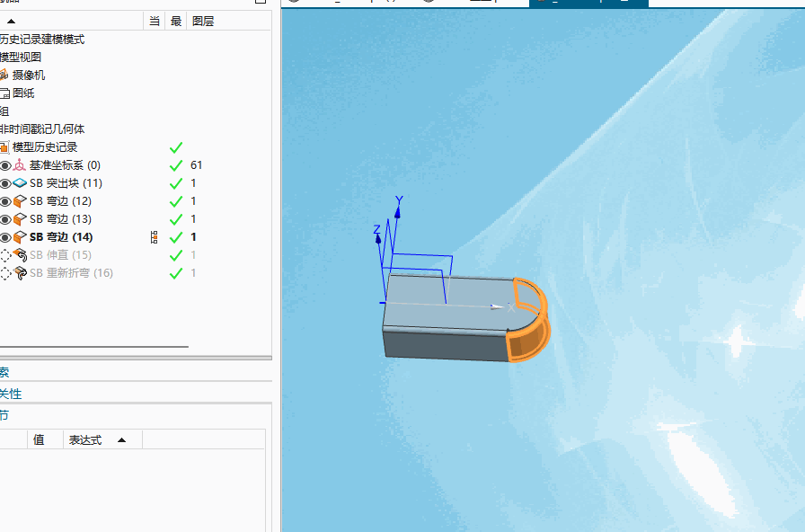Click the blue tab icon of SB 突出块 (11)

coord(20,183)
